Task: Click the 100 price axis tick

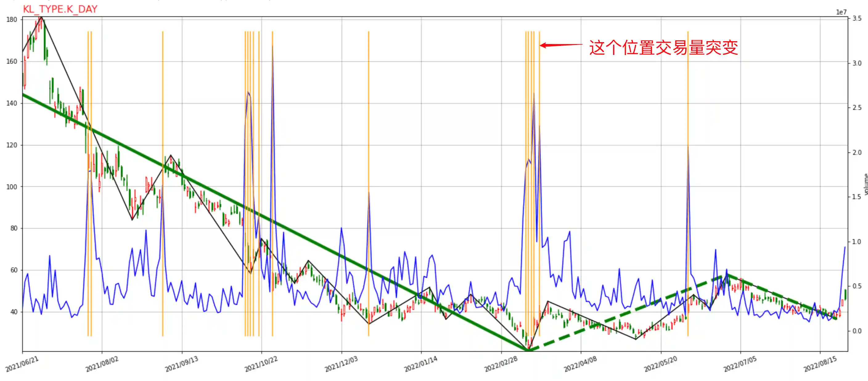Action: (11, 187)
